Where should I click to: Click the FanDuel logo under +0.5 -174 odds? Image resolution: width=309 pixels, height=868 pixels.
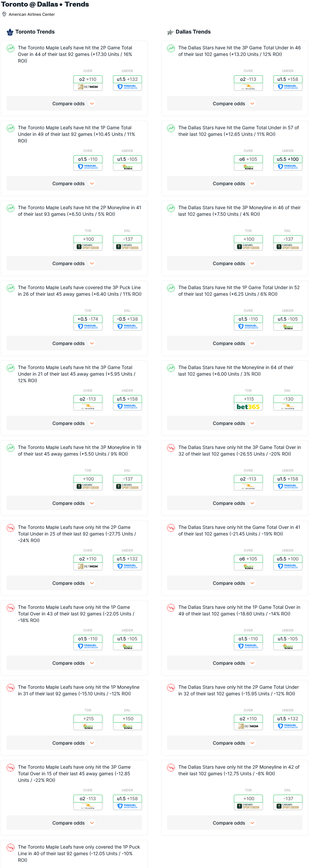(88, 327)
